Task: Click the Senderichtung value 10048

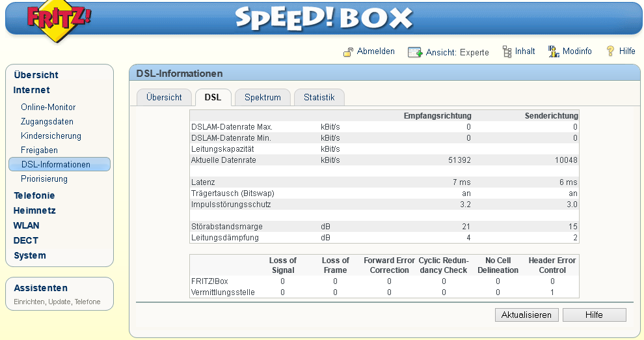Action: [x=566, y=160]
